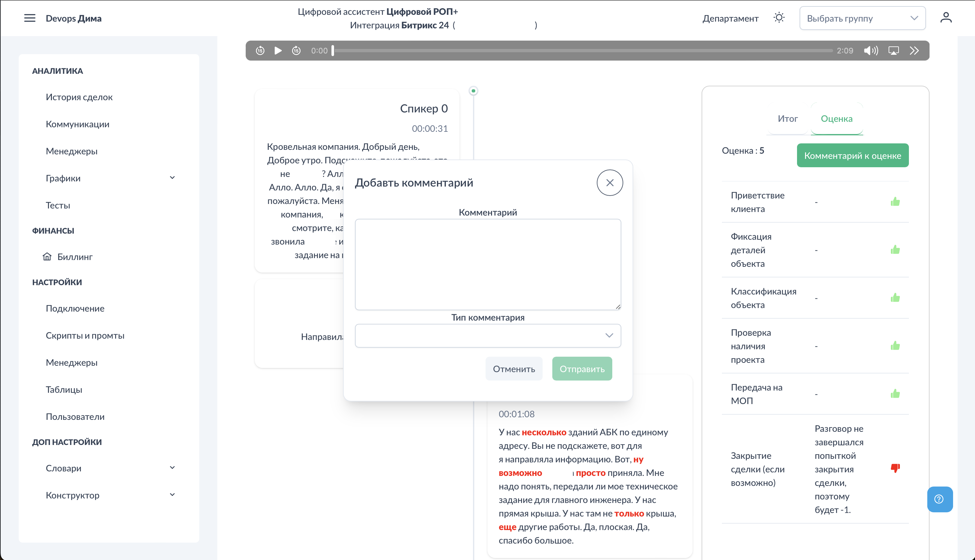
Task: Open the user profile icon
Action: point(946,18)
